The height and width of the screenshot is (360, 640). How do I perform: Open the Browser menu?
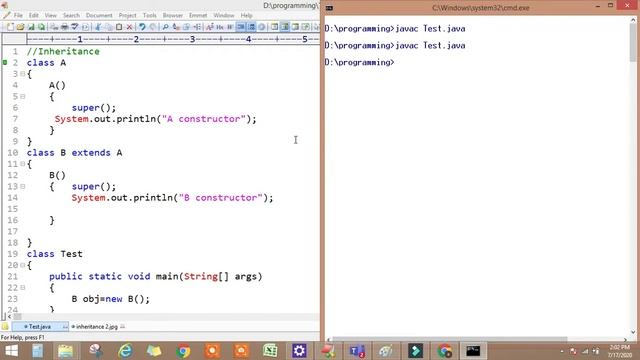[173, 15]
